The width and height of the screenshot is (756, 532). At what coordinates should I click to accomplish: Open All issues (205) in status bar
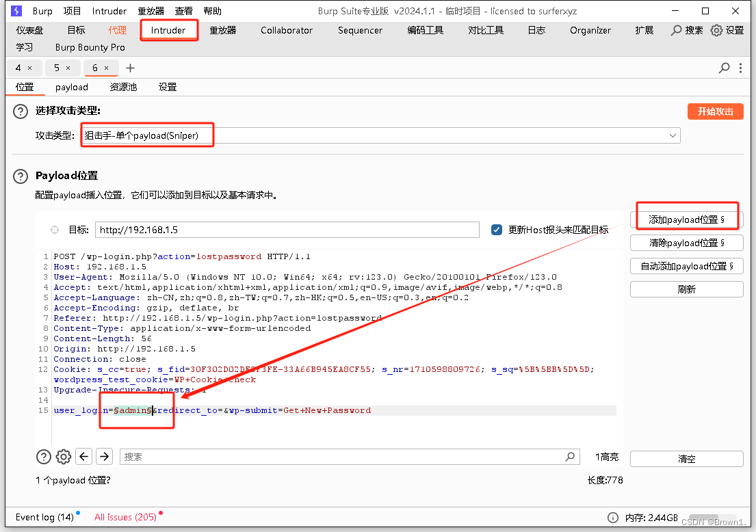(125, 517)
